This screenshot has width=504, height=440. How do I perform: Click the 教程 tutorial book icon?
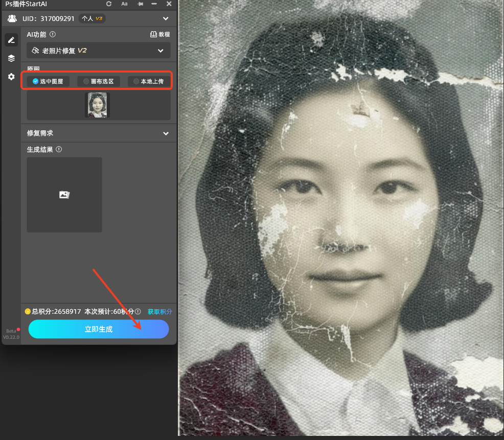click(x=154, y=34)
